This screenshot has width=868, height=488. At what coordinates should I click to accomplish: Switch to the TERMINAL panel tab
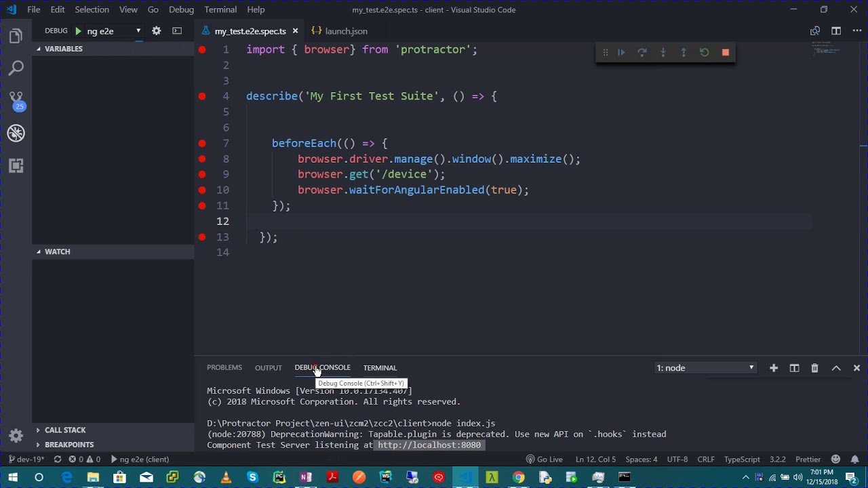click(380, 368)
